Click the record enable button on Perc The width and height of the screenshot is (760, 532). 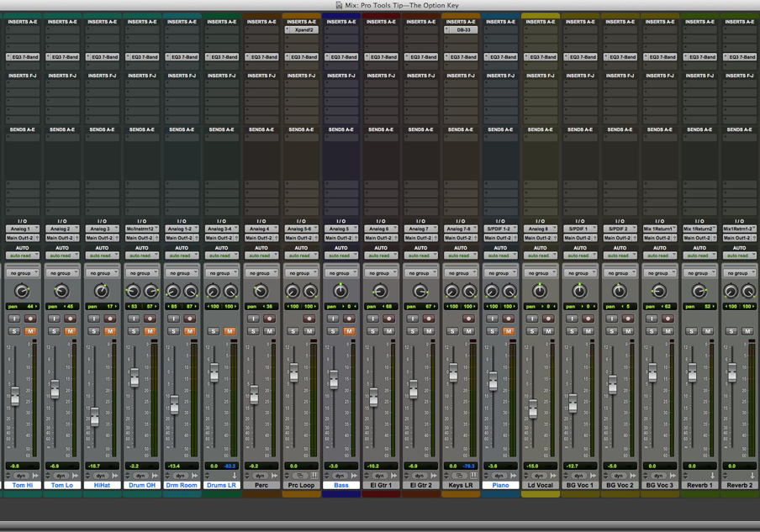point(269,319)
